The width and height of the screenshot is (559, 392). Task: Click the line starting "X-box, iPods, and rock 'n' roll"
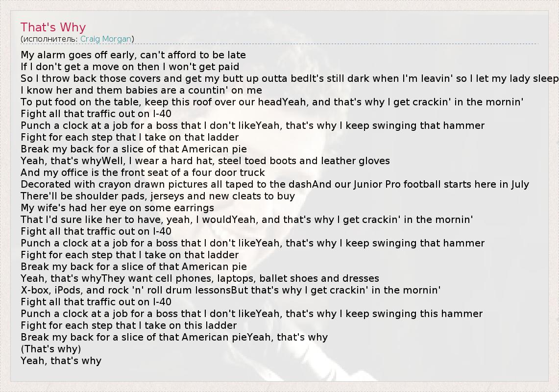pos(231,290)
